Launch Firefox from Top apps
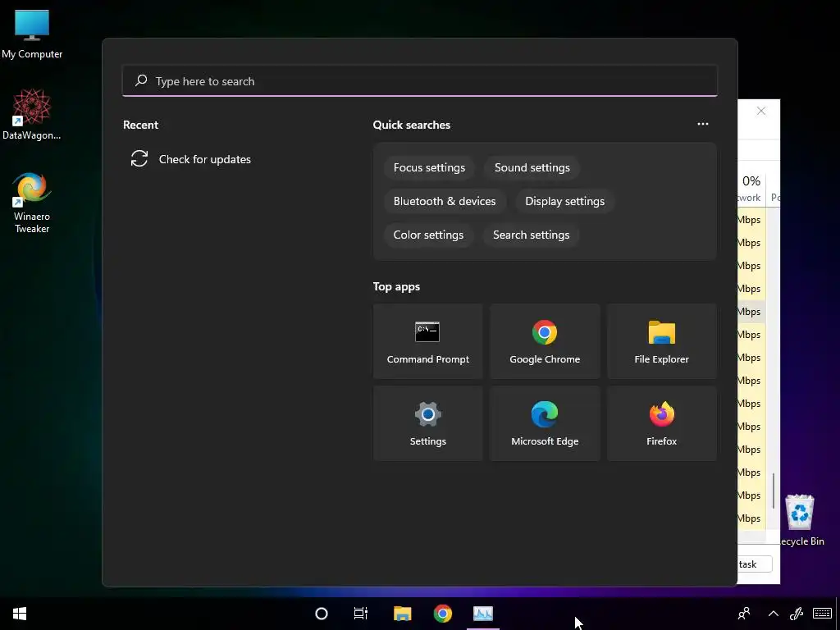 click(662, 423)
